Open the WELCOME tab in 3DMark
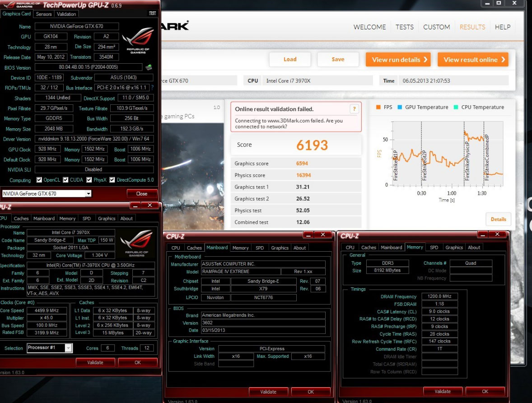Screen dimensions: 532x403 tap(369, 27)
